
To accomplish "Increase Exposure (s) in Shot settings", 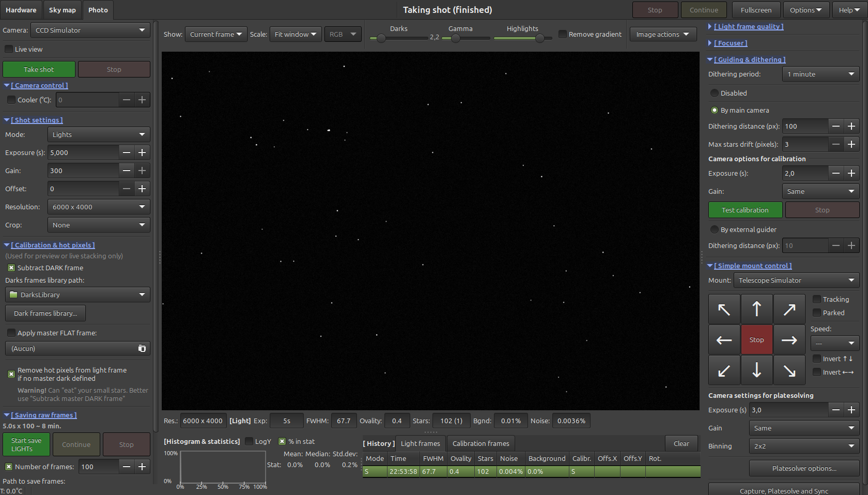I will point(142,152).
